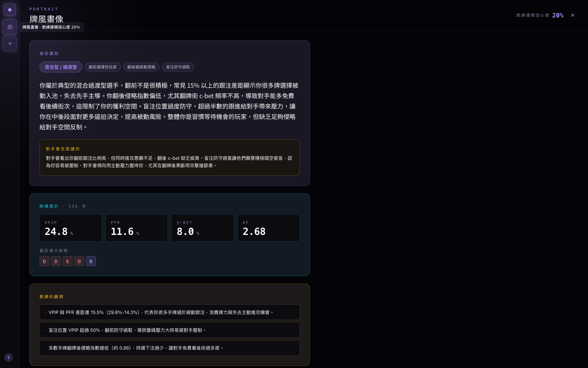This screenshot has width=588, height=368.
Task: Click the spade logo icon in sidebar
Action: pyautogui.click(x=10, y=10)
